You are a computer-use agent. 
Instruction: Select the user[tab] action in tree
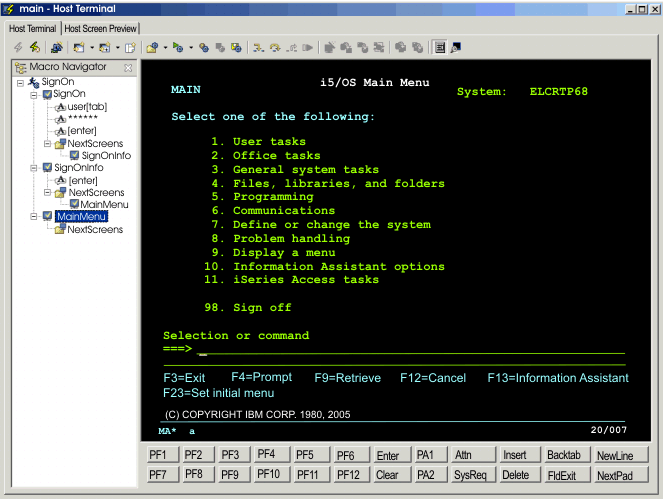(88, 106)
